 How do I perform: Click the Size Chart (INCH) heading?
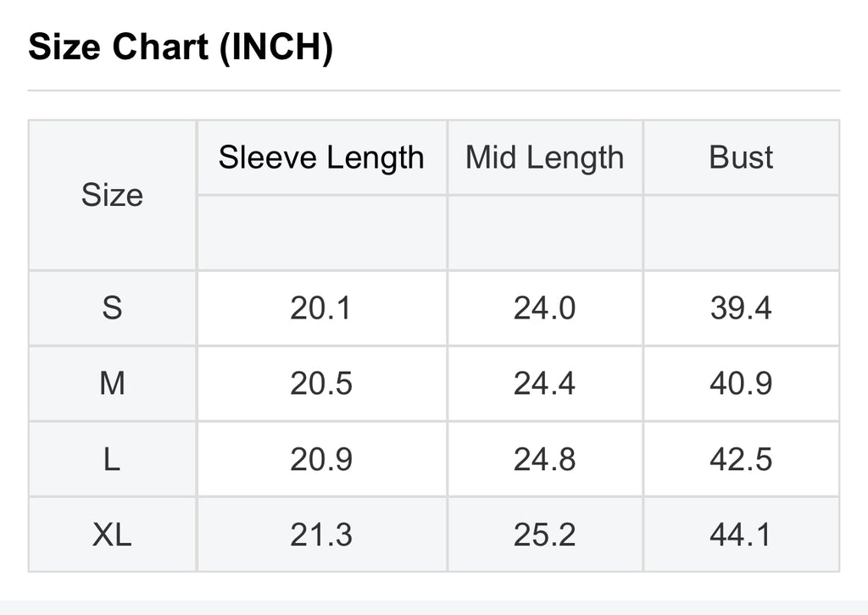[181, 47]
